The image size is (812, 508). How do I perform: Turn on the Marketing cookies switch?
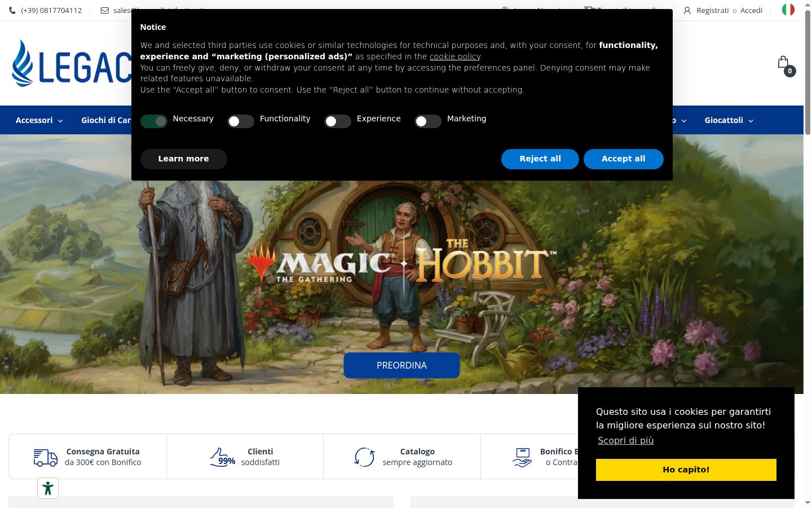[428, 121]
